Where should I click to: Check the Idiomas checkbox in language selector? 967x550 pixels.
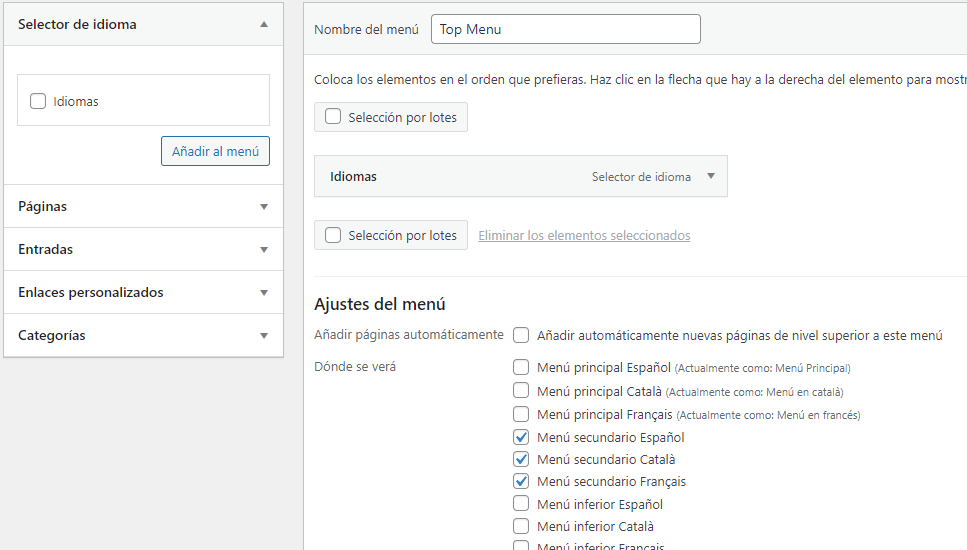pyautogui.click(x=38, y=101)
